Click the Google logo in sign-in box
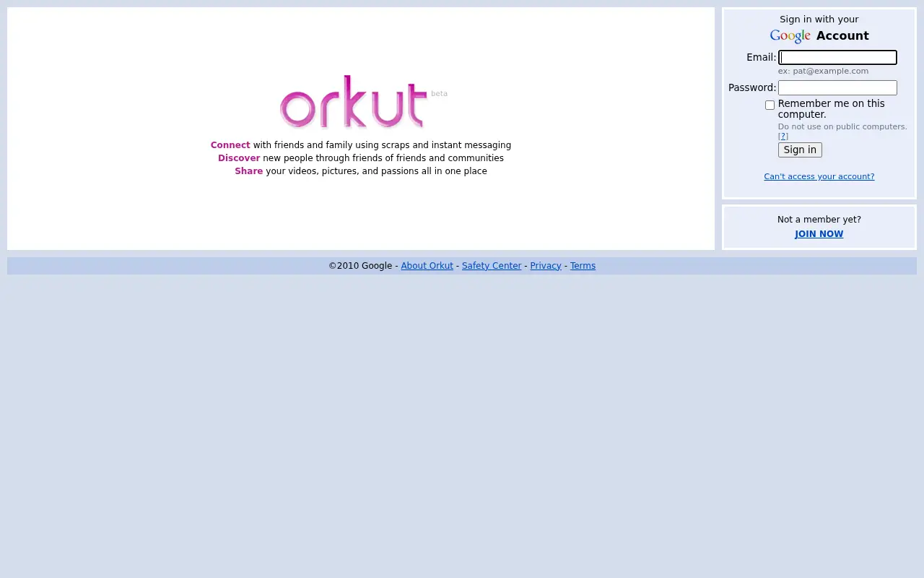Image resolution: width=924 pixels, height=578 pixels. pos(790,36)
